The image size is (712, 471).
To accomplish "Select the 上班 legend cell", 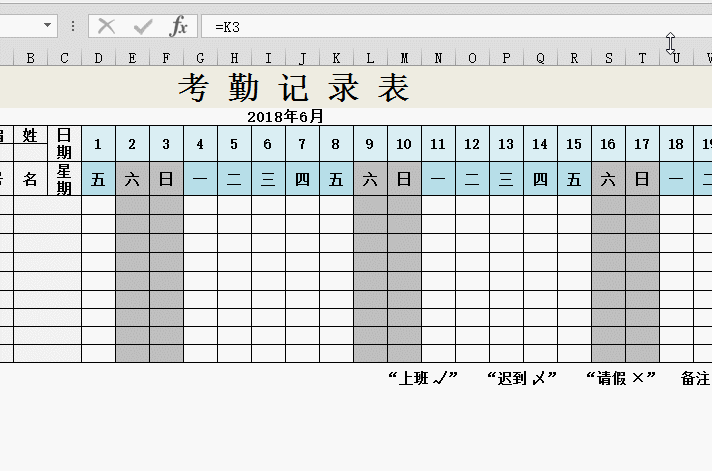I will [422, 378].
